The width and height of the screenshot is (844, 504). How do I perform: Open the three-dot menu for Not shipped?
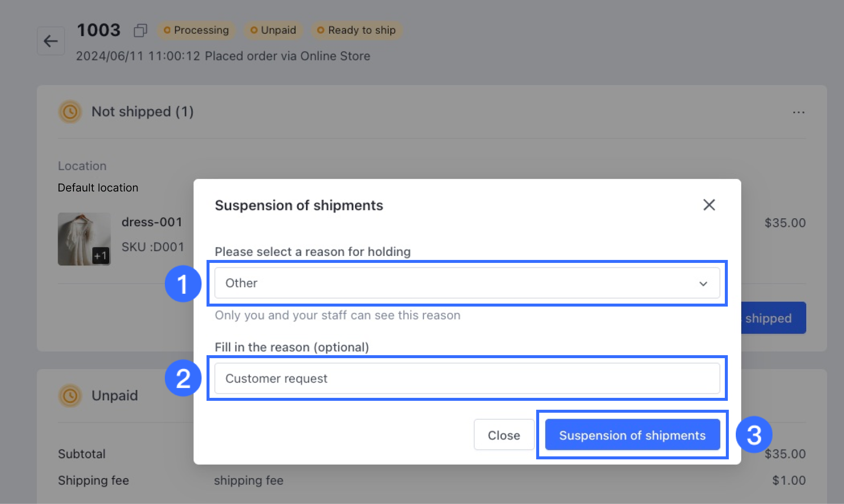pos(798,113)
